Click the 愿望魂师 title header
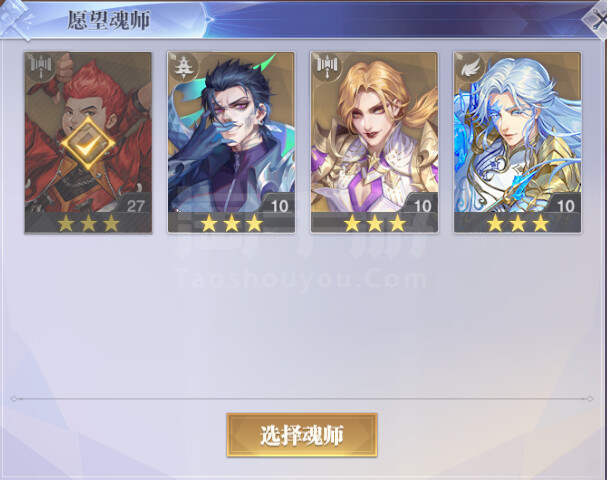 109,20
